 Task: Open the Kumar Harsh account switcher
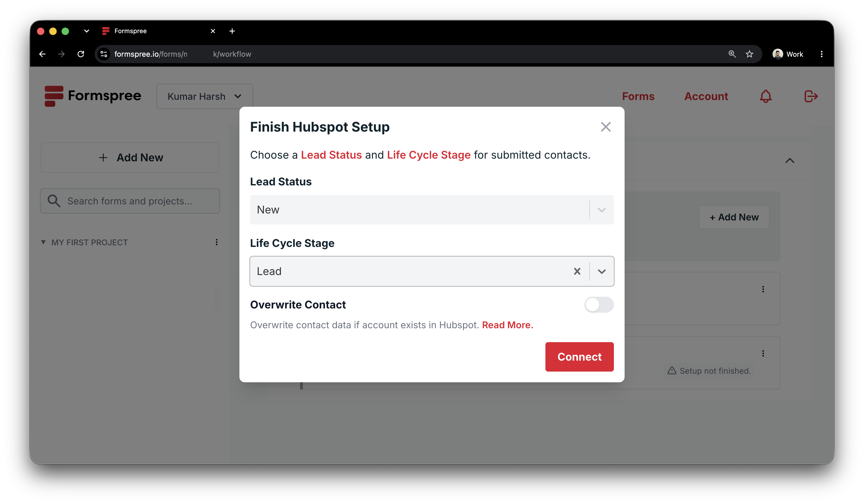(x=205, y=96)
